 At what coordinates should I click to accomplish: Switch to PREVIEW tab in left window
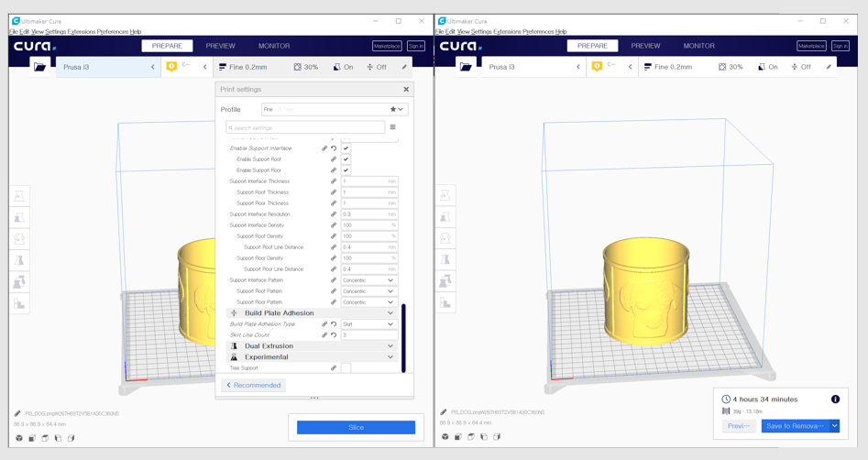(220, 46)
